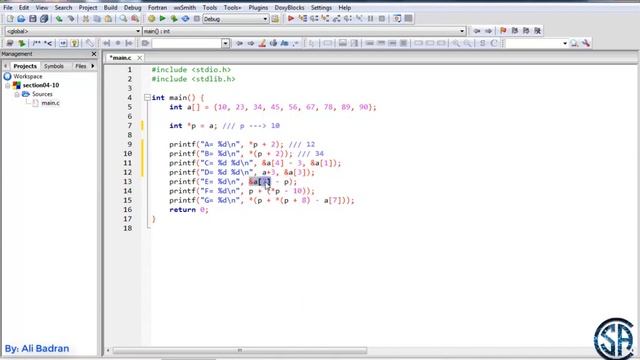This screenshot has height=360, width=640.
Task: Click the '#include <stdlib.h>' line
Action: click(193, 79)
